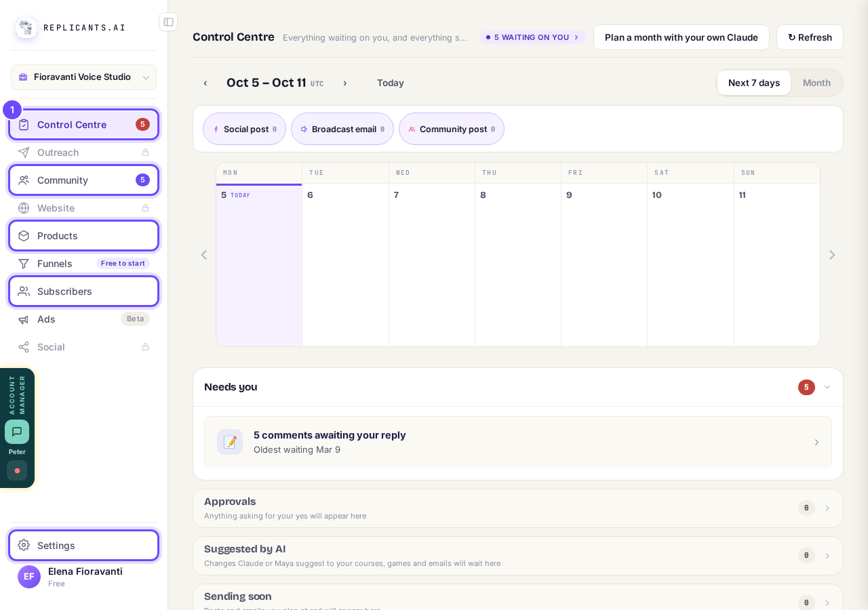Select Thursday 8 in the calendar

click(518, 265)
